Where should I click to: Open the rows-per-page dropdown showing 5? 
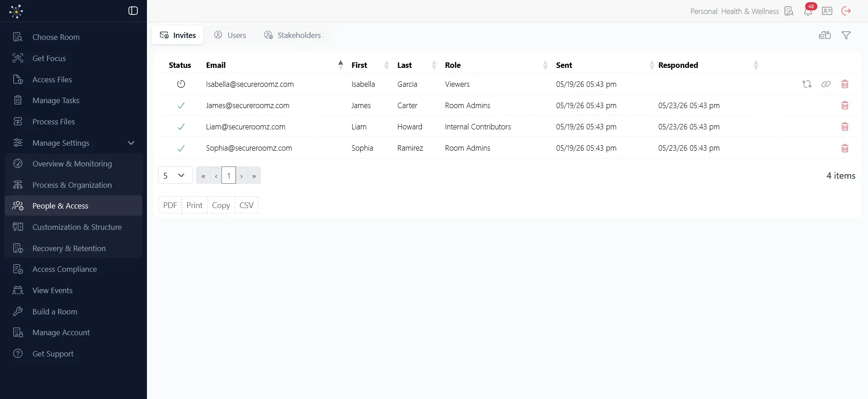(175, 176)
